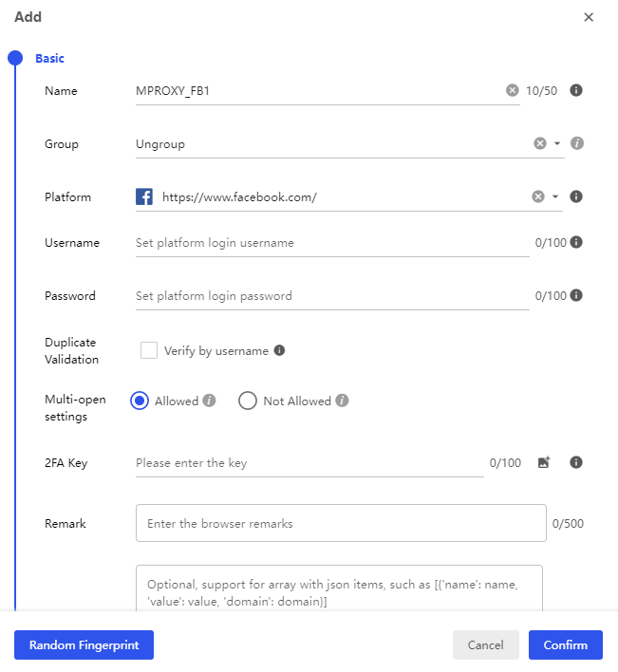Screen dimensions: 618x672
Task: Cancel the Add dialog
Action: (485, 644)
